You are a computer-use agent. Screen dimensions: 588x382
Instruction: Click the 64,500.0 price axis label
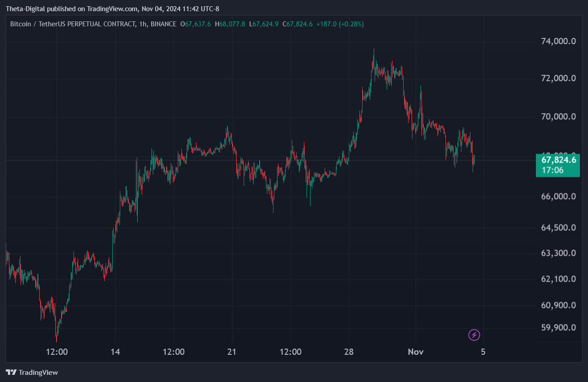point(558,228)
